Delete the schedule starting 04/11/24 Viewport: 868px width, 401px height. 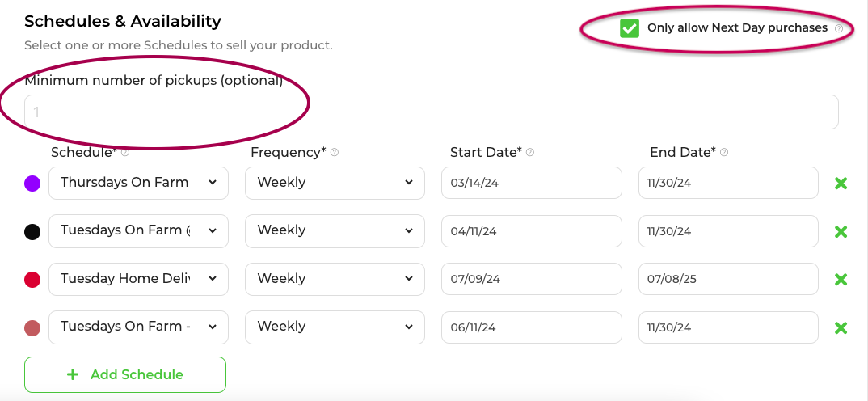(841, 231)
